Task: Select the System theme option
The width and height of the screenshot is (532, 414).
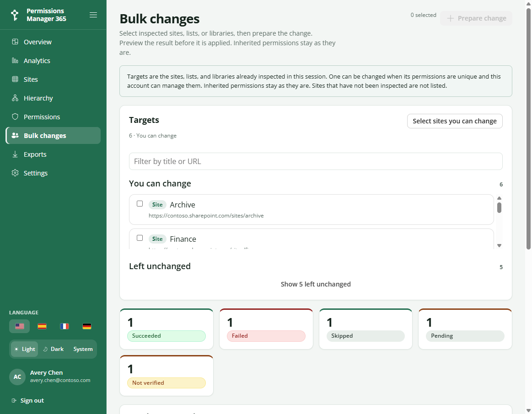Action: 83,349
